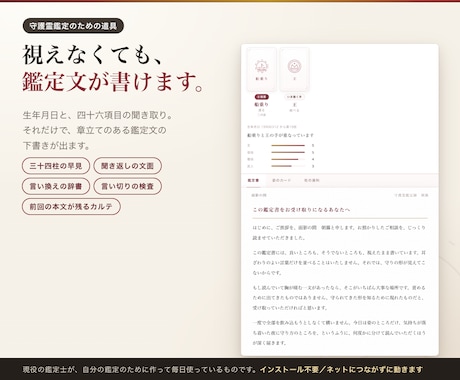460x380 pixels.
Task: Click the heading この鑑定書をお受け取りになるあなたへ
Action: click(x=301, y=210)
